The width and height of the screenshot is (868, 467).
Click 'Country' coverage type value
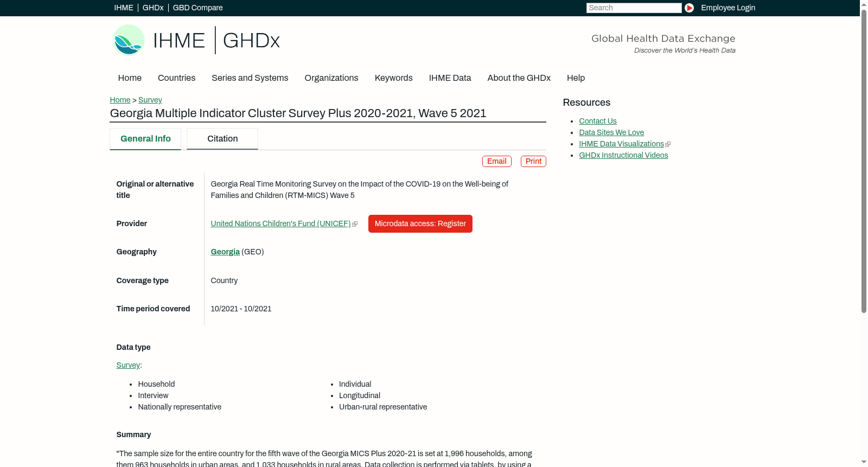(224, 281)
